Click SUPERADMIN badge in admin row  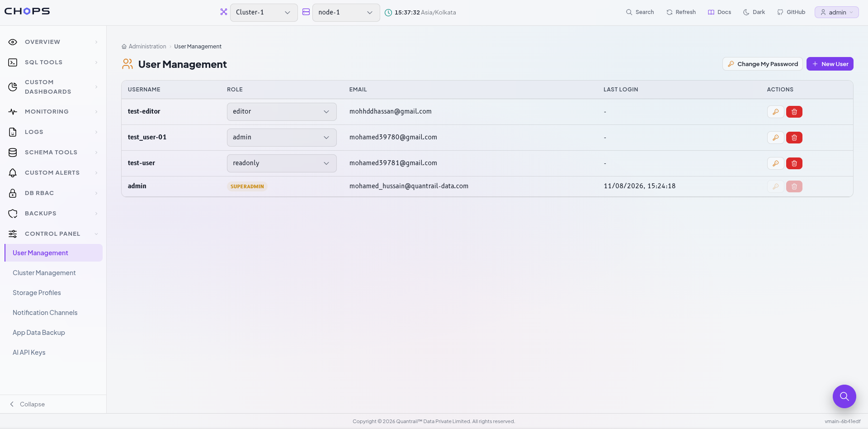[247, 186]
